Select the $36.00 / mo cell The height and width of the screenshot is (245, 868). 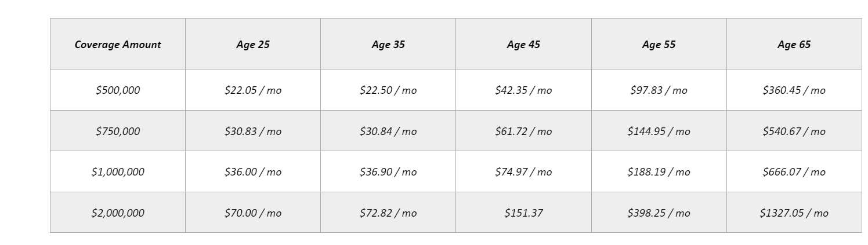(253, 172)
